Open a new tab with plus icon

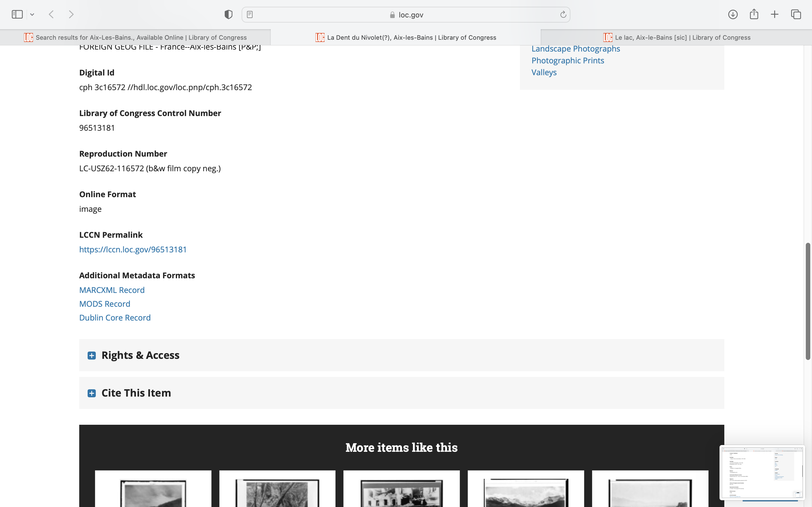775,14
